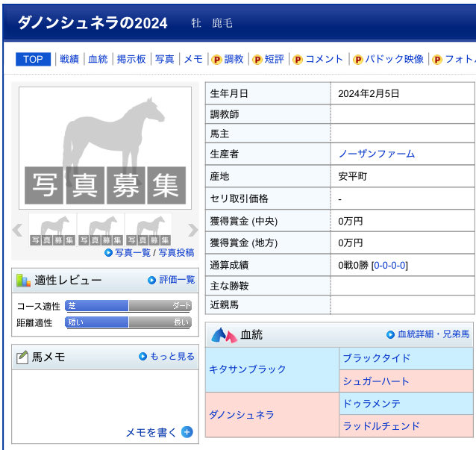This screenshot has width=476, height=450.
Task: Open the 評価一覧 link
Action: tap(177, 280)
